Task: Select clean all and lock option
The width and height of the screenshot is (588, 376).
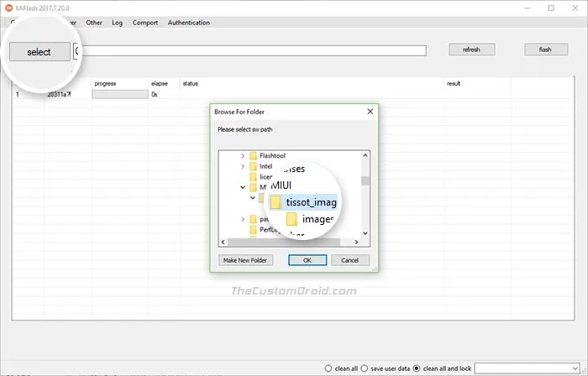Action: pyautogui.click(x=417, y=368)
